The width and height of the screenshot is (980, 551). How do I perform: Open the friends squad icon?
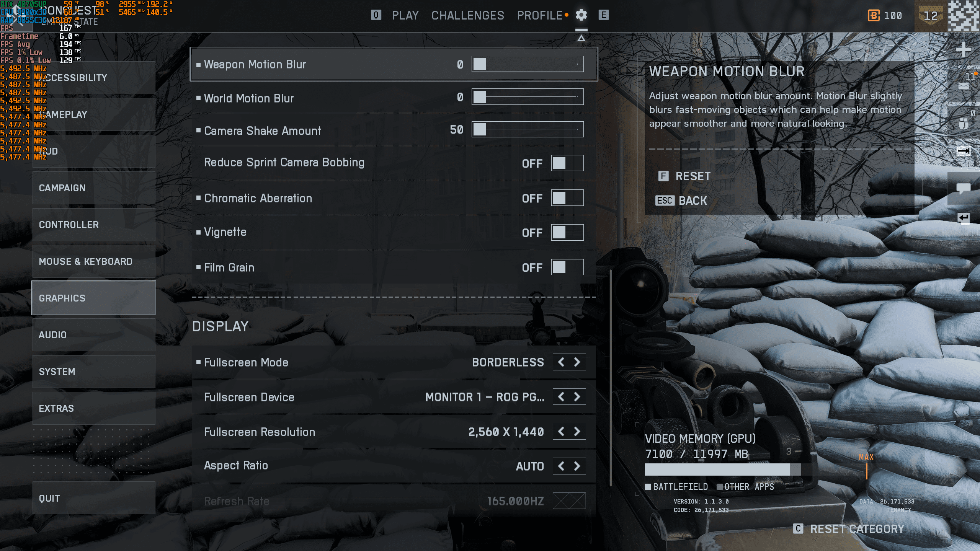[964, 124]
